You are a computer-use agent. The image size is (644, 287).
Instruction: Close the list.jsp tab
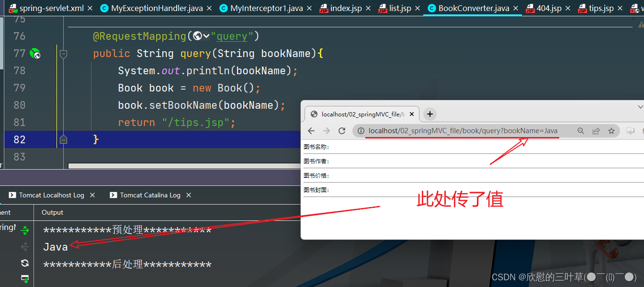pyautogui.click(x=417, y=9)
